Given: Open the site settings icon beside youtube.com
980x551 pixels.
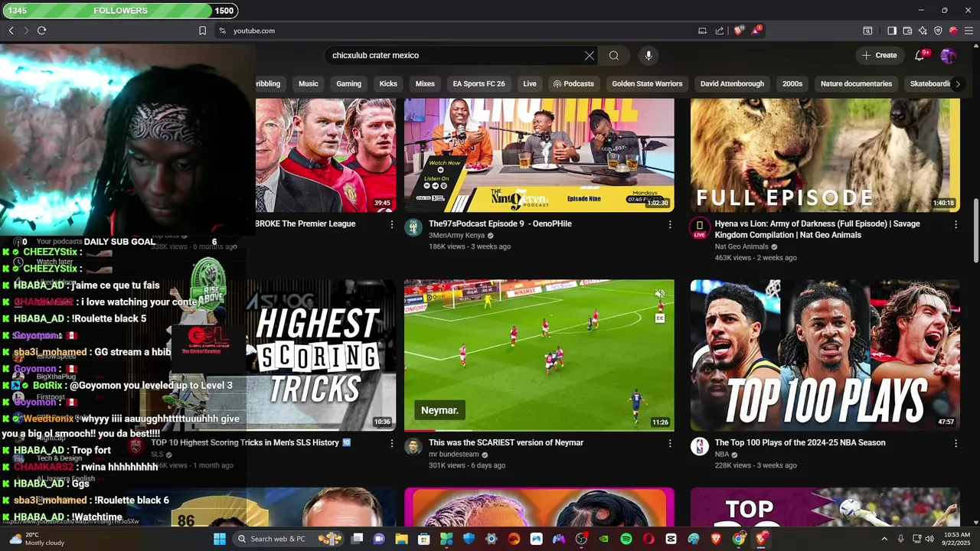Looking at the screenshot, I should coord(222,31).
